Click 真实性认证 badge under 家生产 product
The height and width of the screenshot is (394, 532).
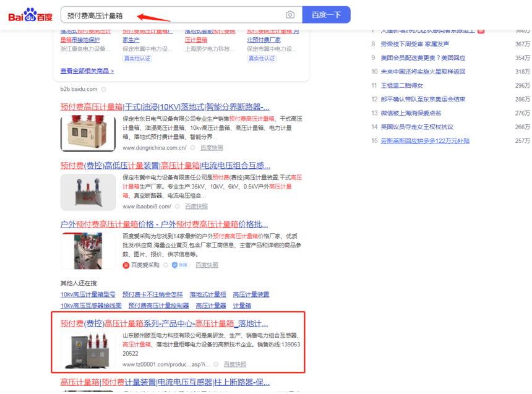137,58
